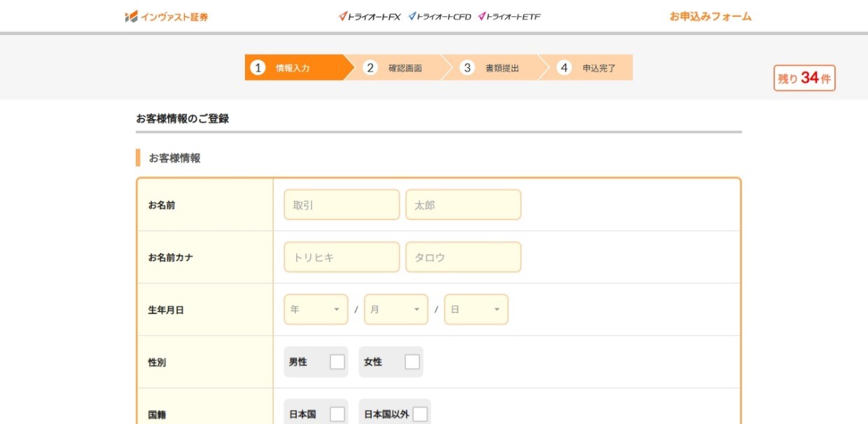Image resolution: width=868 pixels, height=424 pixels.
Task: Open the トライオートCFD logo link
Action: pos(440,17)
